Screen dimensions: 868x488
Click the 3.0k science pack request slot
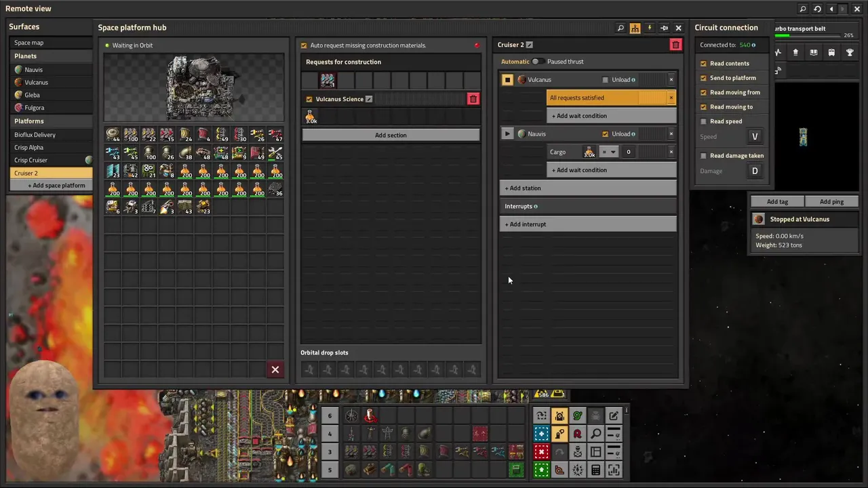311,117
